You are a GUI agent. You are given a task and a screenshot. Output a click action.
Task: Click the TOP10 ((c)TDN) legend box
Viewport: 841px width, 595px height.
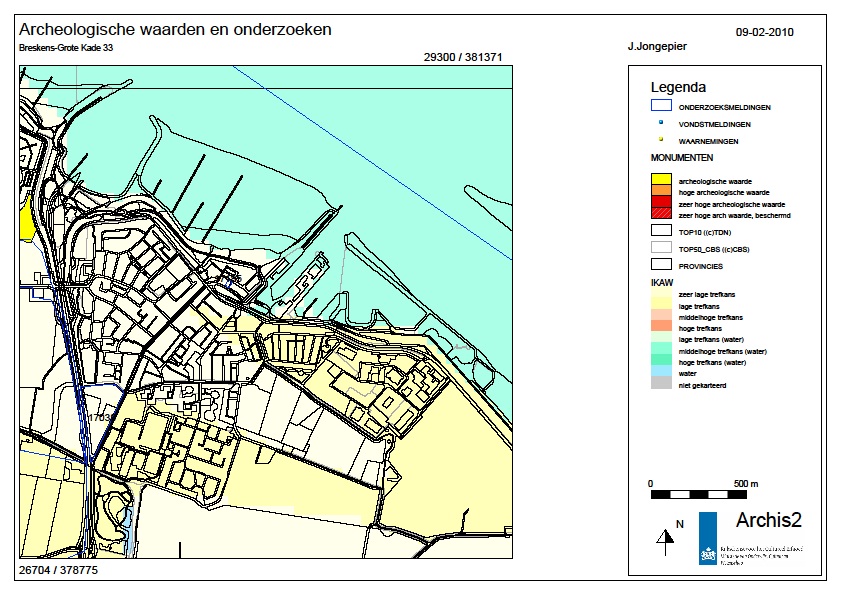pos(662,230)
